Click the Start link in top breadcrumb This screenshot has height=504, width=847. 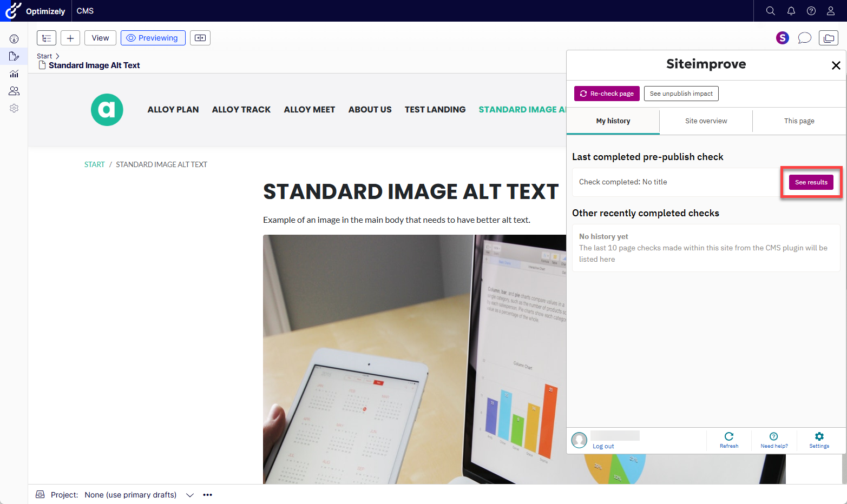coord(44,56)
